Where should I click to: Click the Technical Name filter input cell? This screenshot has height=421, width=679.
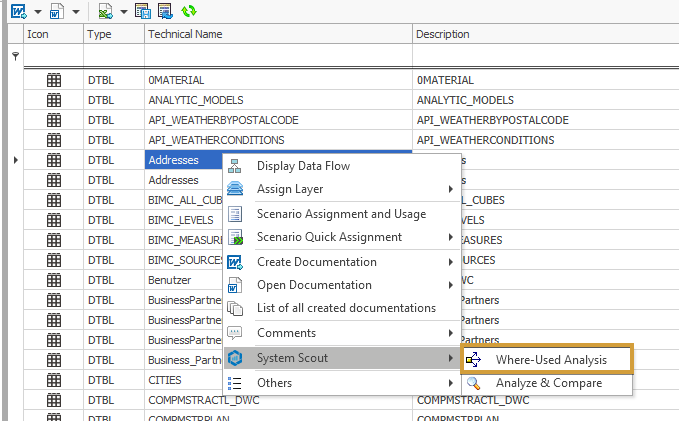278,56
